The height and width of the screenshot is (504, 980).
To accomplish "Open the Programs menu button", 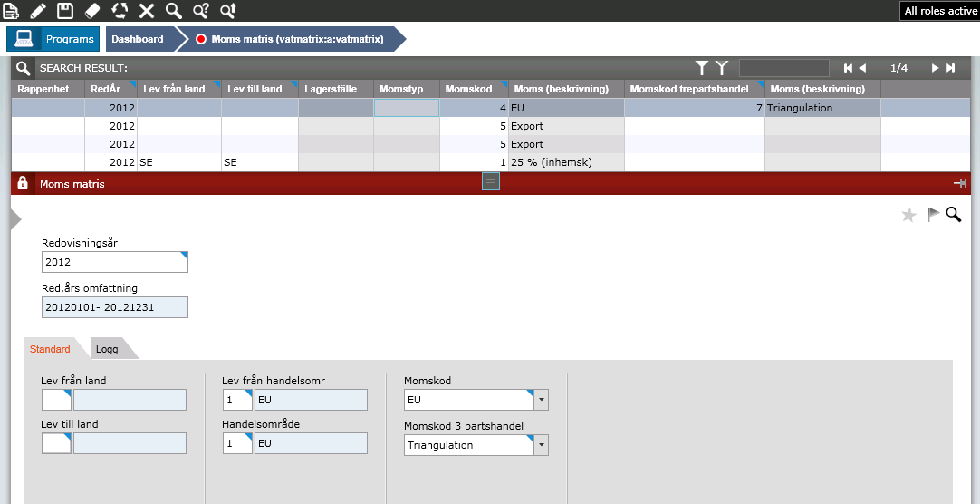I will click(x=53, y=39).
